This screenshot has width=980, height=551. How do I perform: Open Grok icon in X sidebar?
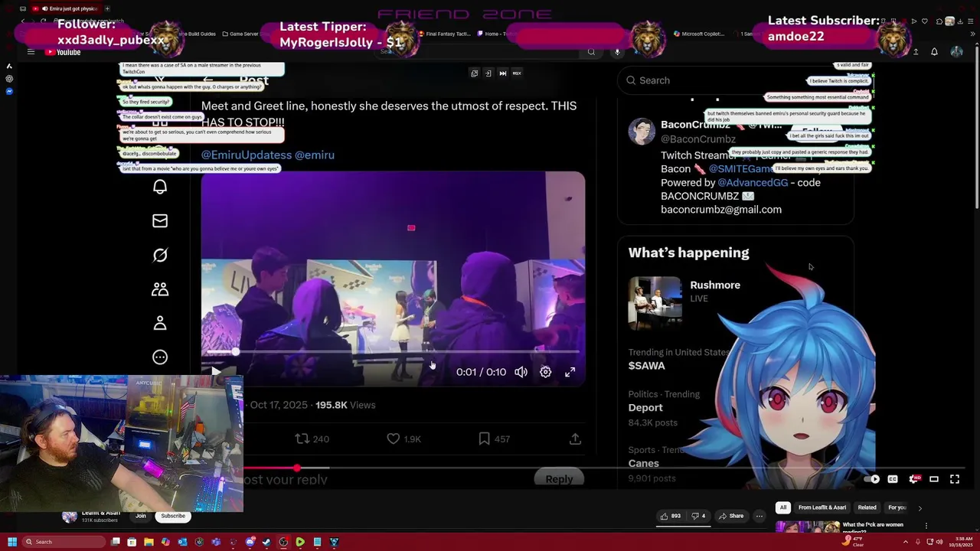tap(160, 255)
